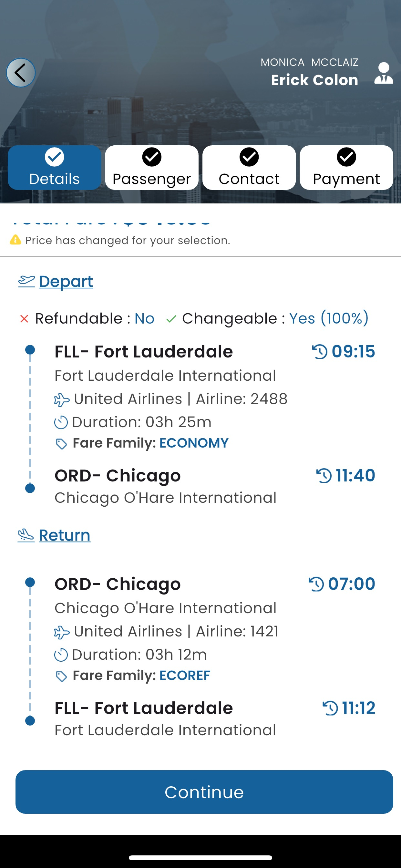Tap the back arrow button
The image size is (401, 868).
click(x=21, y=72)
